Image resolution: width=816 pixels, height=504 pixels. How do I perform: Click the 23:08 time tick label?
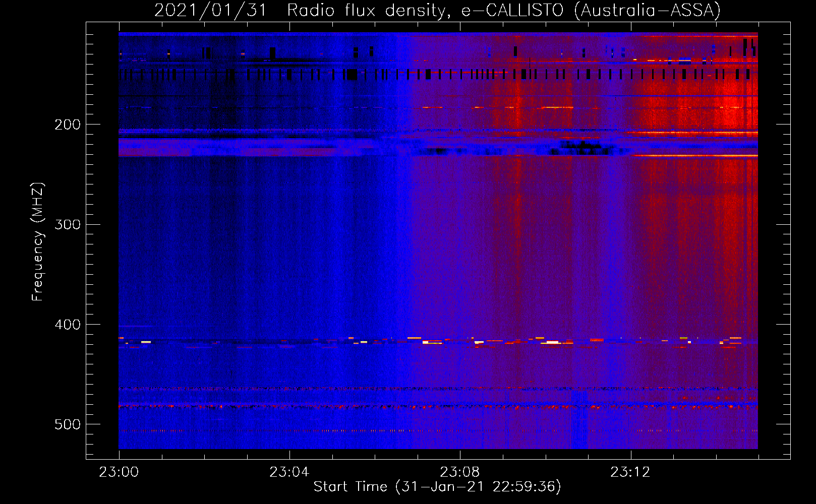click(460, 472)
